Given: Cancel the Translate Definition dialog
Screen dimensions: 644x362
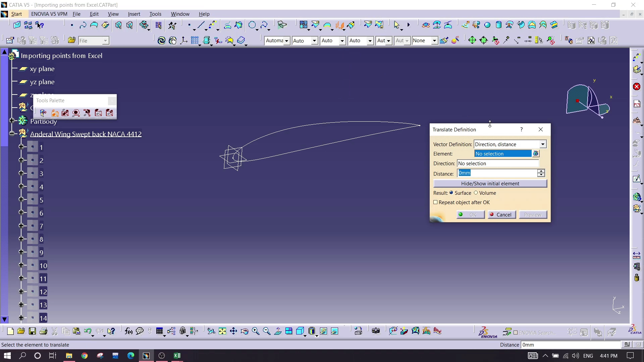Looking at the screenshot, I should [x=501, y=215].
